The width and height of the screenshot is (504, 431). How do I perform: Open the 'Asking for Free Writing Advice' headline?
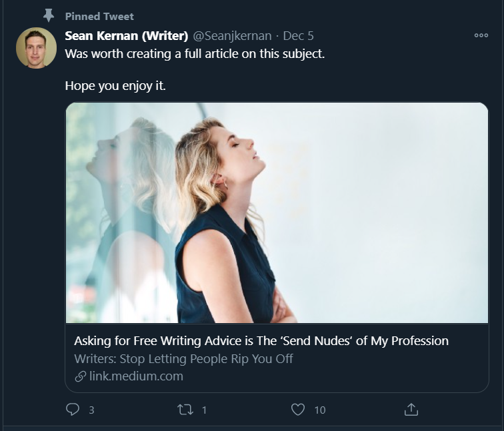(x=261, y=341)
